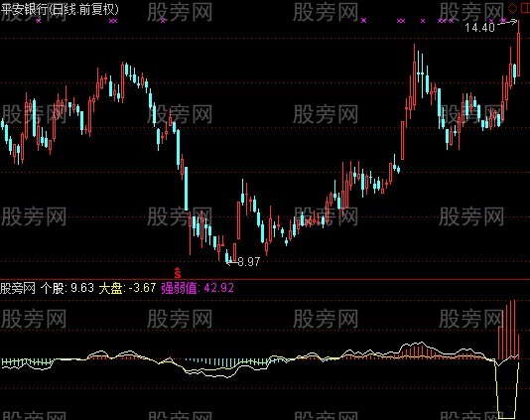This screenshot has width=530, height=420.
Task: Select the chart title 平安银行(日线.前复权)
Action: coord(60,9)
